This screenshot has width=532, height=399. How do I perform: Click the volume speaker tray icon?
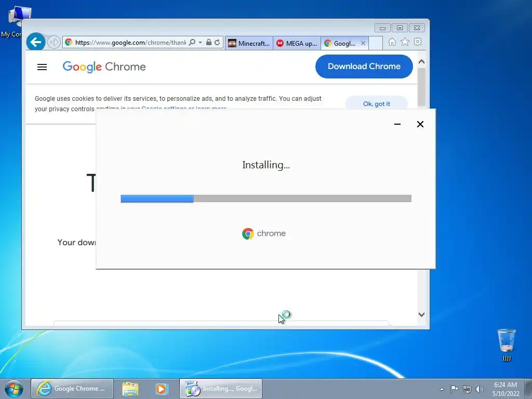click(480, 389)
